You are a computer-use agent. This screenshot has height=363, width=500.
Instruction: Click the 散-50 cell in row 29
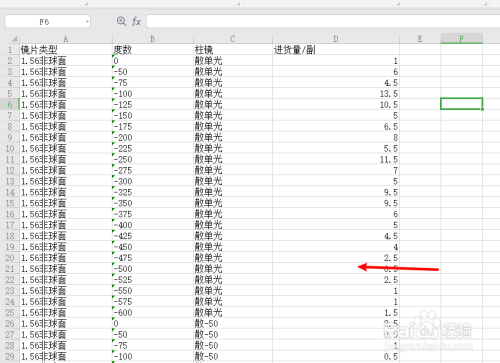click(233, 356)
